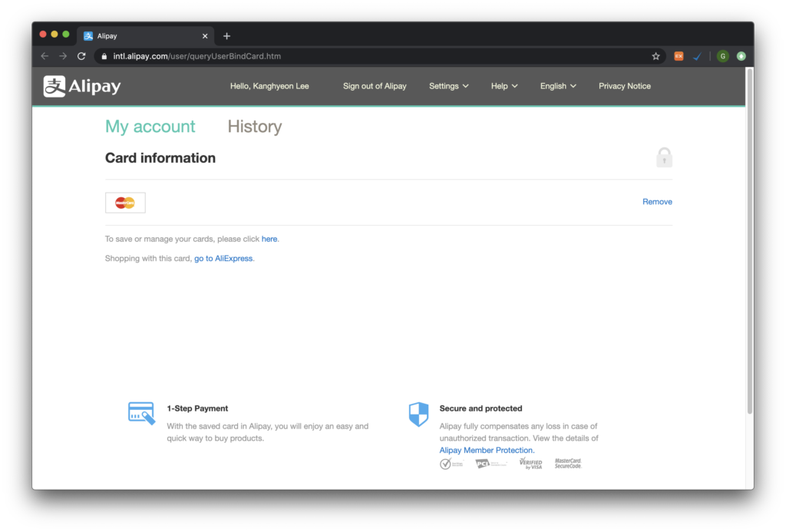Click the Secure and protected heading
Screen dimensions: 786x532
coord(481,408)
